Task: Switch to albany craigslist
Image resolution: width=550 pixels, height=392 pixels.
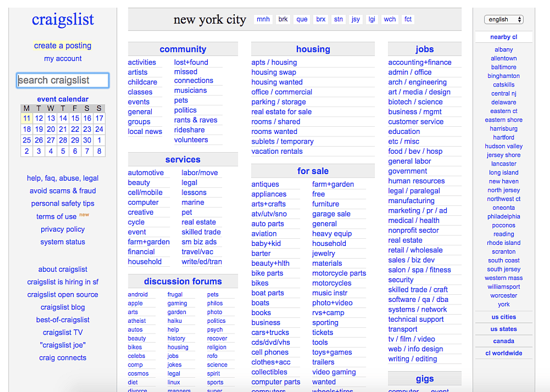Action: 503,50
